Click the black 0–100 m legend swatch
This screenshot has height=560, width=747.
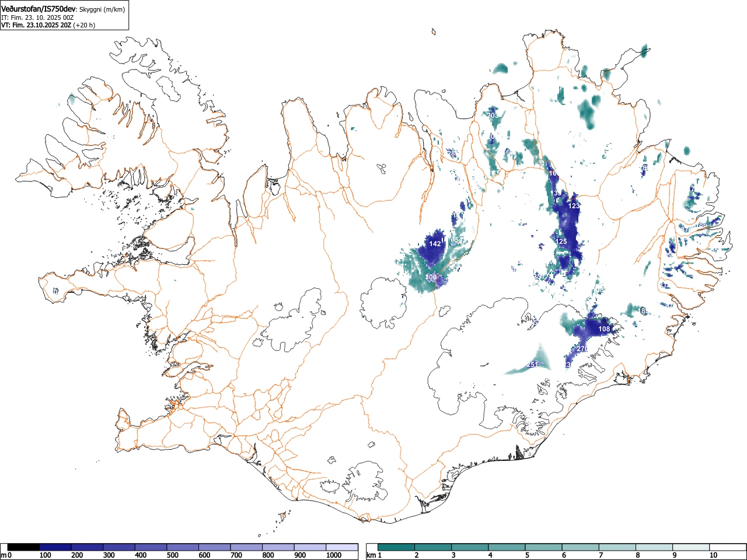tap(23, 547)
